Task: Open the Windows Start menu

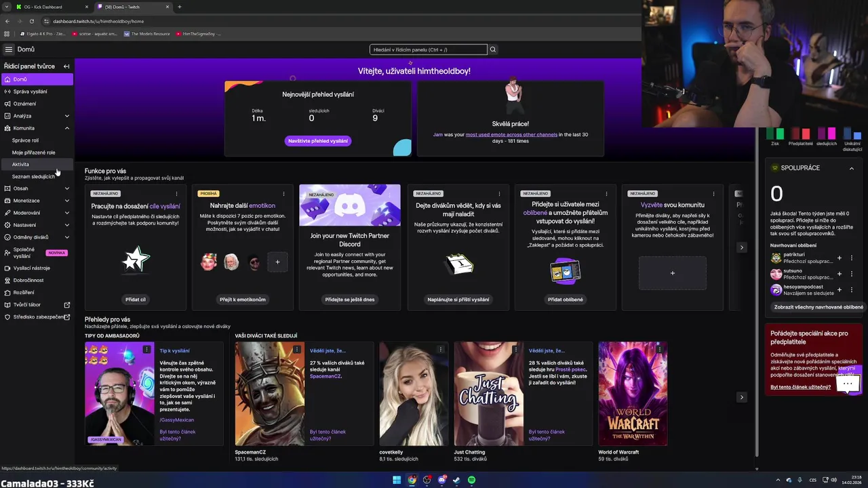Action: (397, 480)
